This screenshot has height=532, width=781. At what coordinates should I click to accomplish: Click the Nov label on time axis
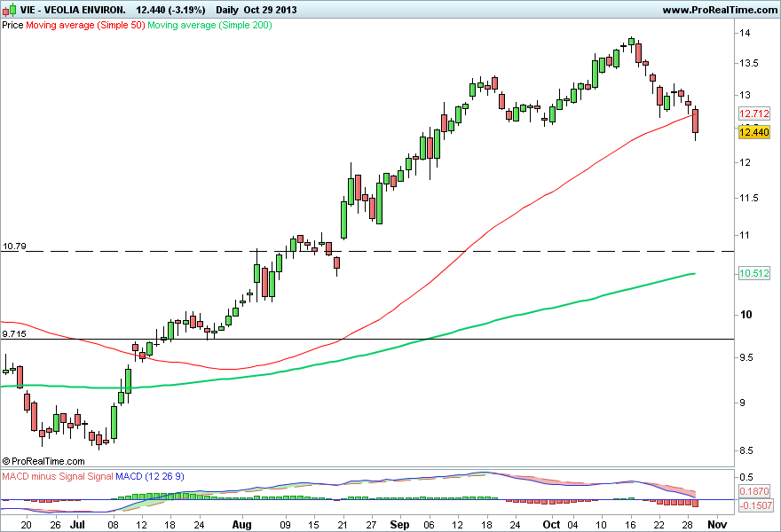click(717, 525)
